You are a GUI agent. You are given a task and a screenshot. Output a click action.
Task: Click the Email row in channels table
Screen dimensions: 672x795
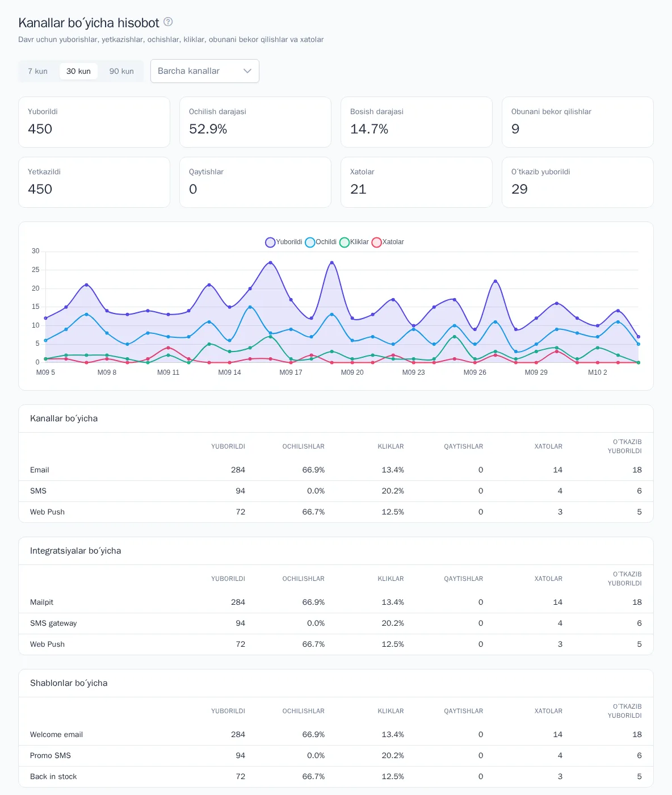(x=336, y=470)
